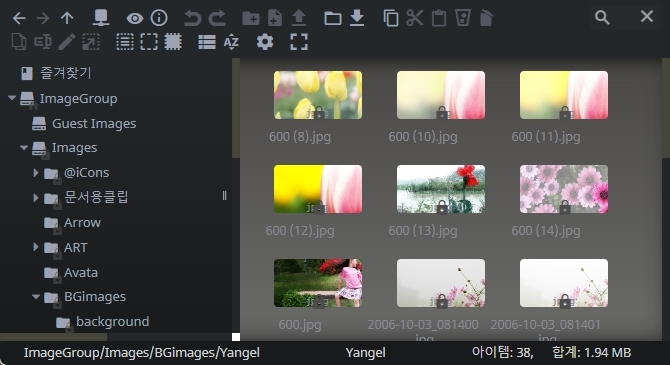The height and width of the screenshot is (365, 670).
Task: Click the mount network volume computer icon
Action: pyautogui.click(x=101, y=18)
